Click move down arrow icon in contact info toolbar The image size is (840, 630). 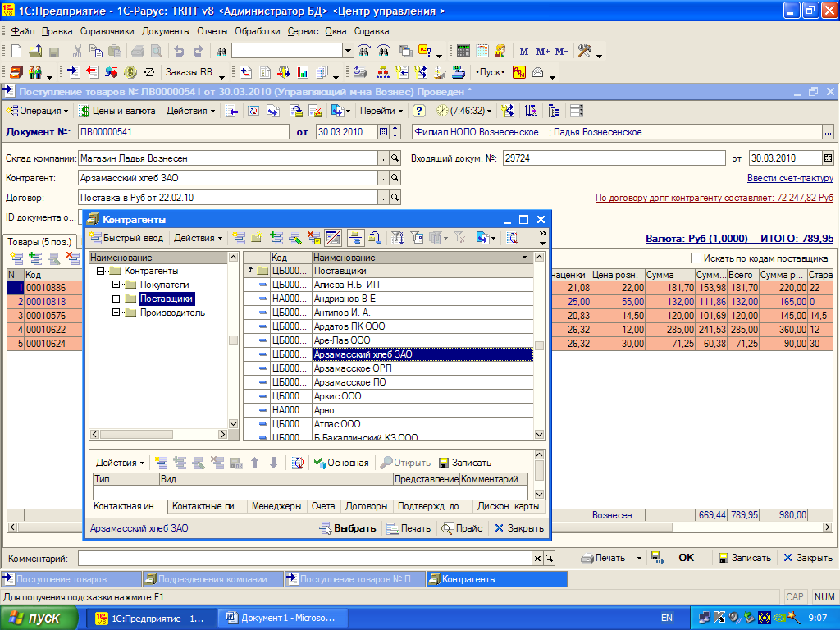(x=273, y=463)
